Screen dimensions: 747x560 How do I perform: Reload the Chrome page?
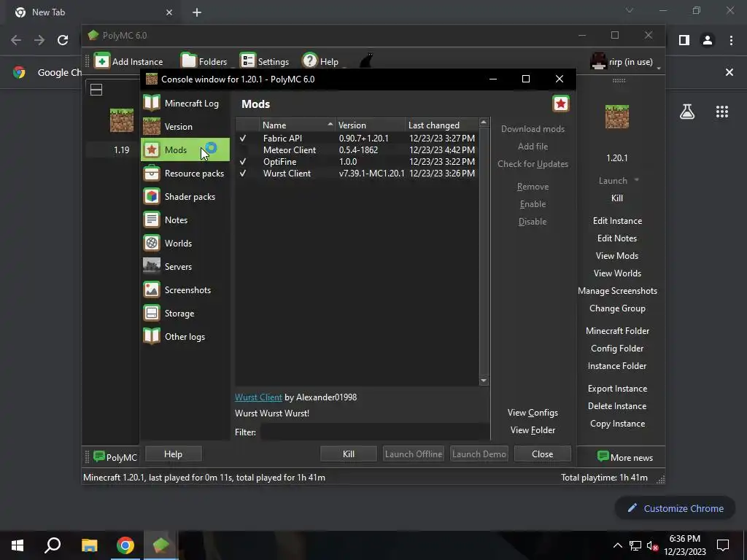click(x=63, y=40)
